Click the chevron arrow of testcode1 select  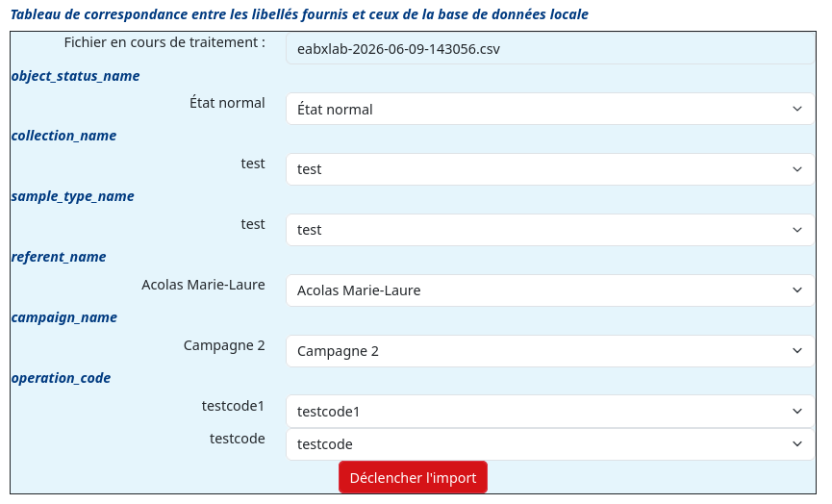pyautogui.click(x=797, y=411)
